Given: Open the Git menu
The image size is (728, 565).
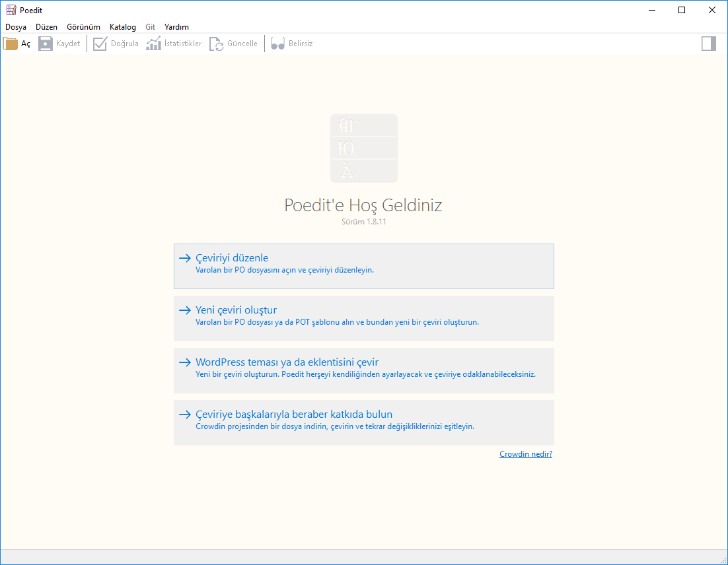Looking at the screenshot, I should point(150,27).
